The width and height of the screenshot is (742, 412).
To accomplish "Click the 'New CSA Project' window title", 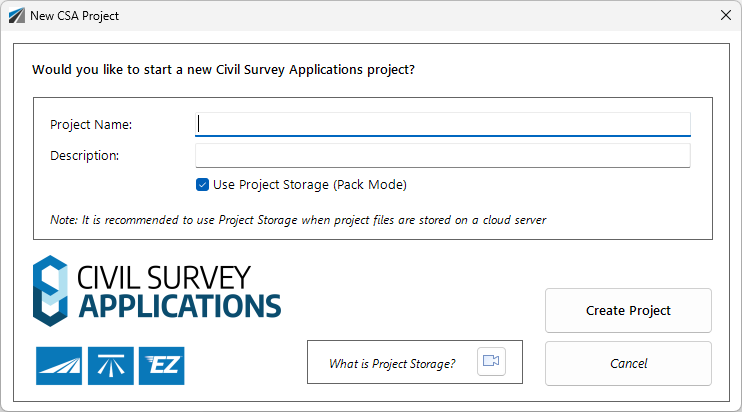I will 74,16.
